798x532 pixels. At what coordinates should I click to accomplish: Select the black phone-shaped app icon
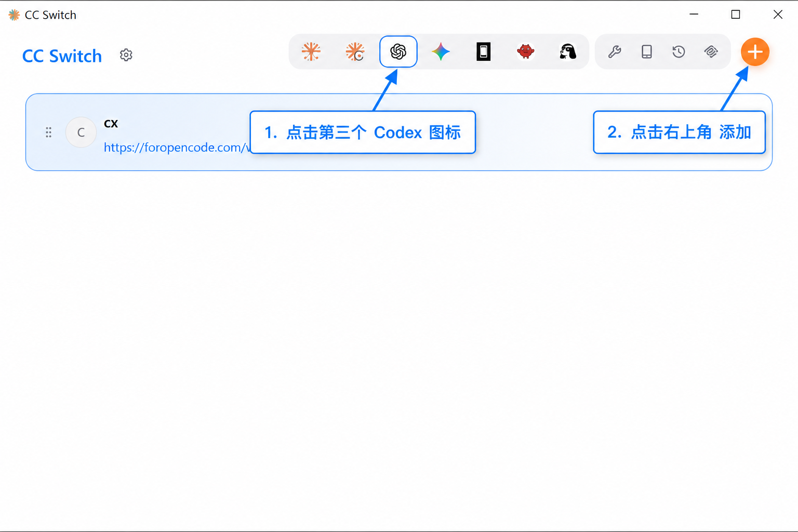point(484,51)
